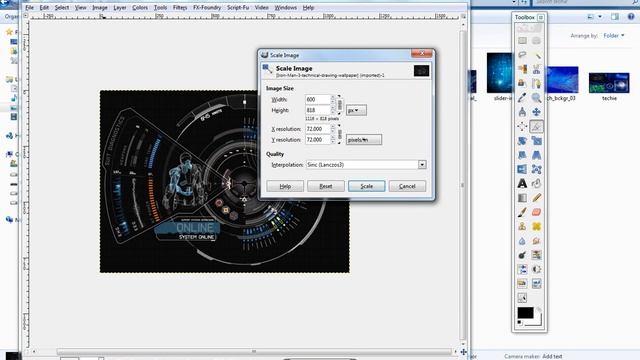Click the canvas navigation icon at scrollbar corner
The image size is (640, 360).
click(x=463, y=352)
